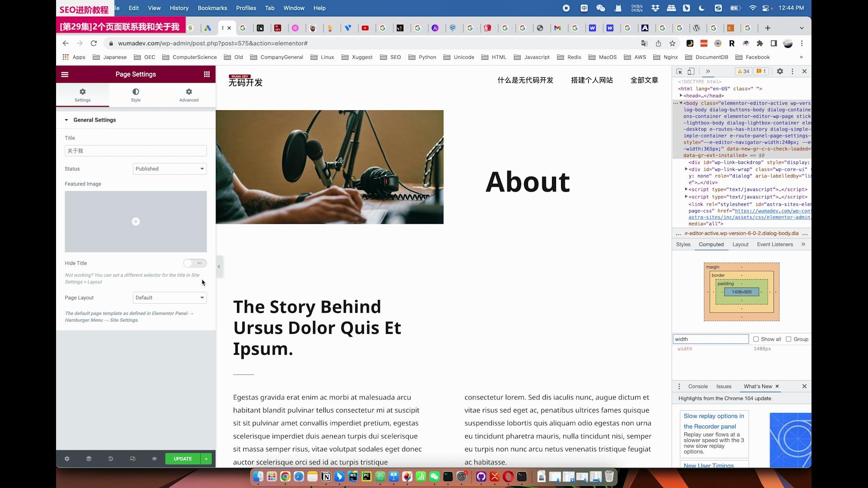Edit the page Title input field
This screenshot has height=488, width=868.
pos(136,151)
